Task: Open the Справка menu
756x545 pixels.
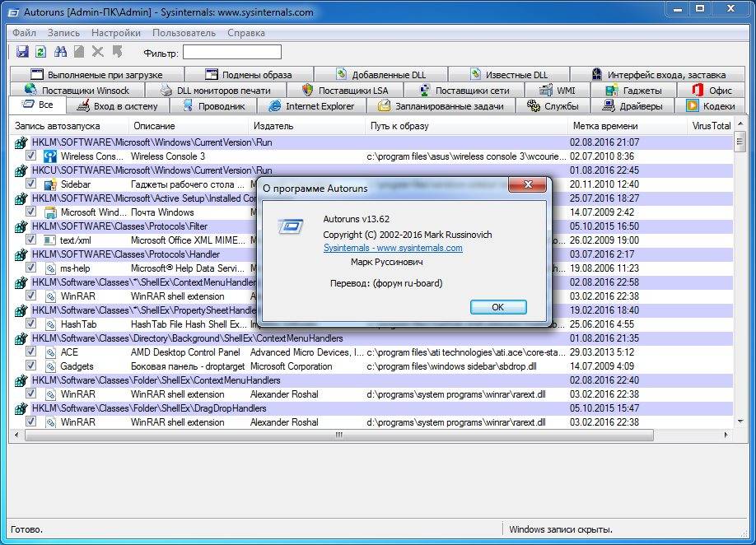Action: click(246, 33)
